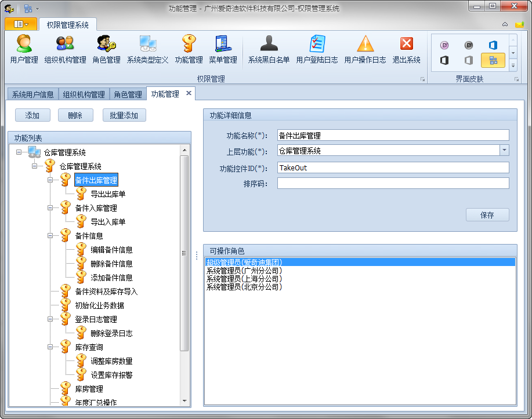Open 系统类型定义 in the ribbon
The width and height of the screenshot is (532, 419).
(147, 49)
